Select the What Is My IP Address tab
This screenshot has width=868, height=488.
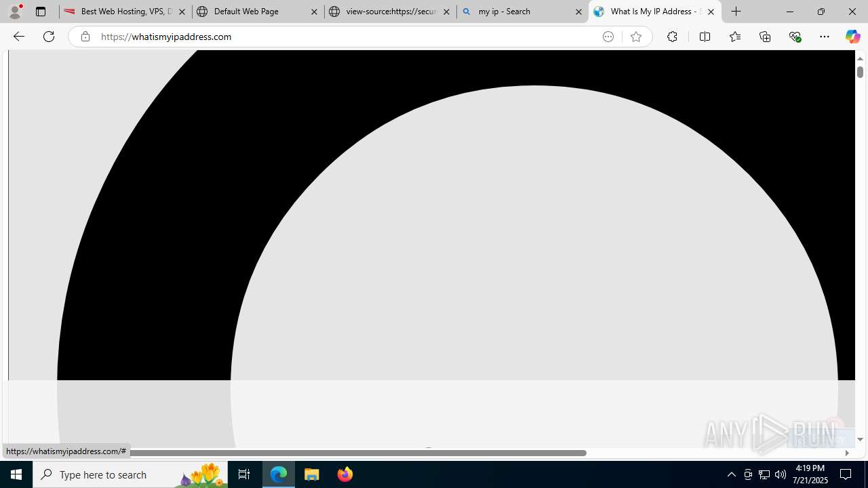(x=654, y=12)
